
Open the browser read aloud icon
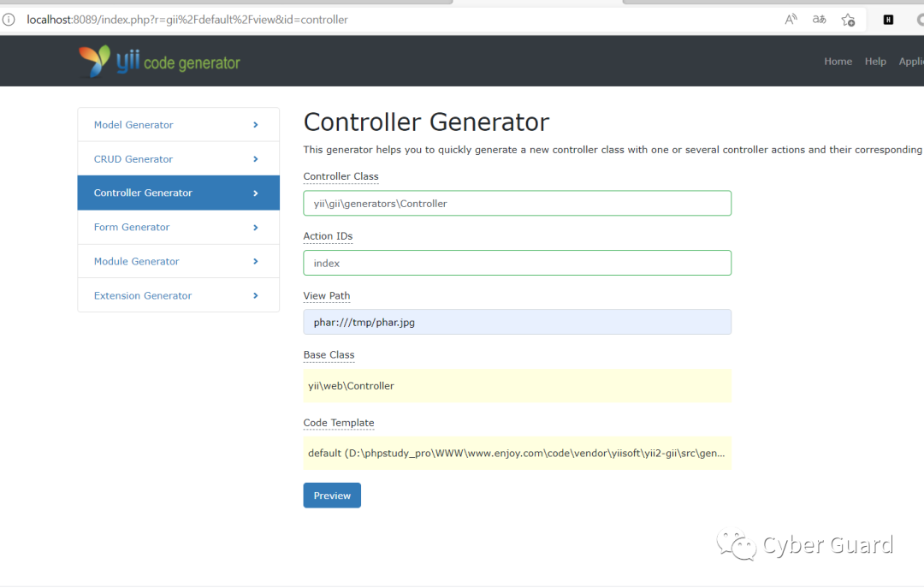coord(791,20)
